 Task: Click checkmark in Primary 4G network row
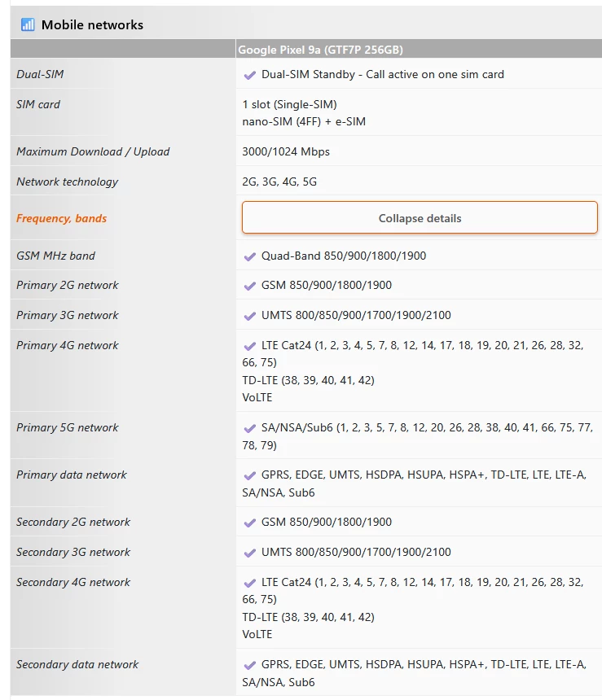tap(250, 346)
